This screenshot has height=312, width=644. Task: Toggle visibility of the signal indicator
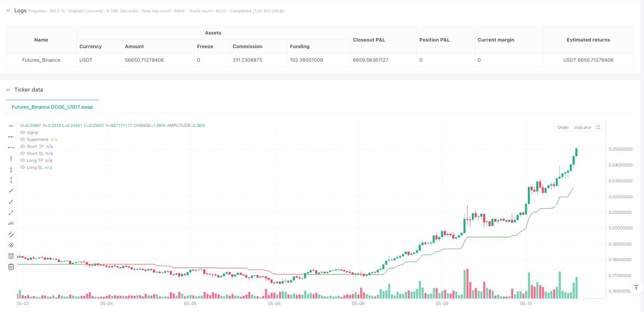(x=23, y=133)
